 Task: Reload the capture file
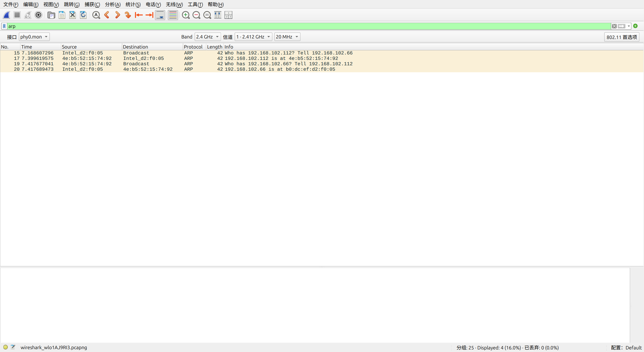pyautogui.click(x=83, y=15)
